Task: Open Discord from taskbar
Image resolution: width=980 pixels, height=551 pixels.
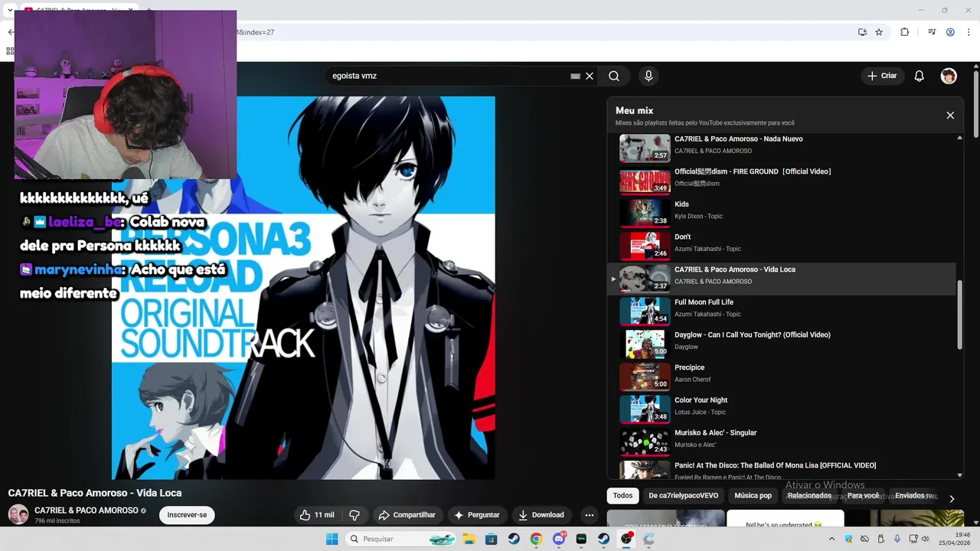Action: click(559, 539)
